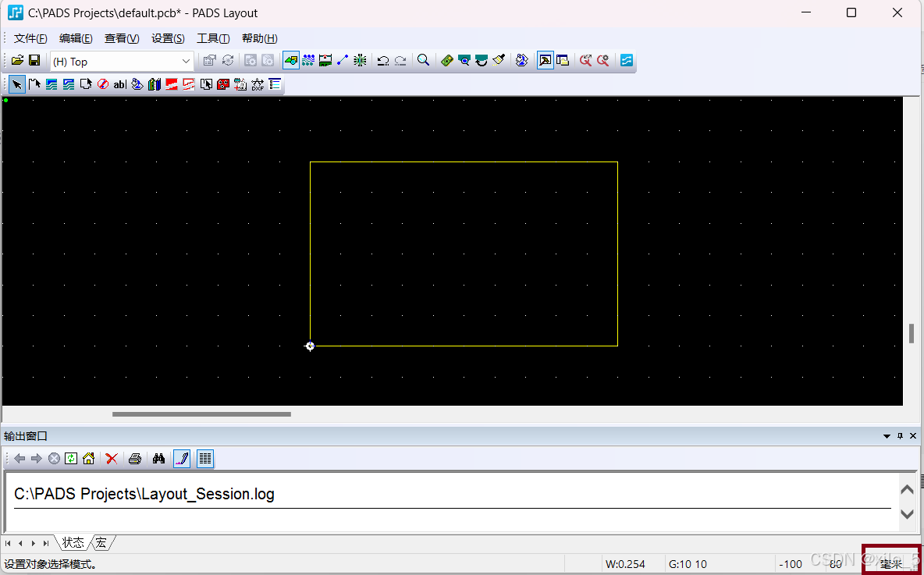Open output window options dropdown arrow

887,437
